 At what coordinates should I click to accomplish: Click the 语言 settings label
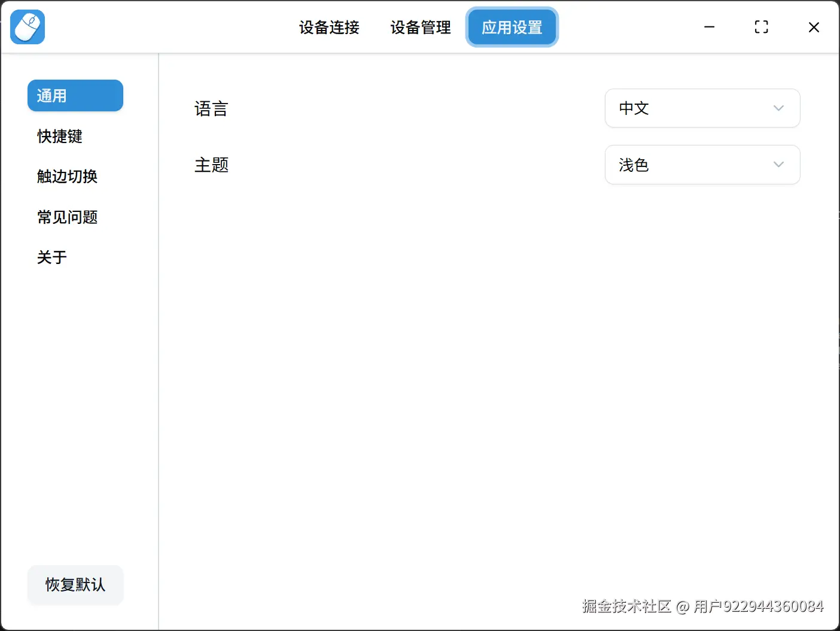[211, 108]
